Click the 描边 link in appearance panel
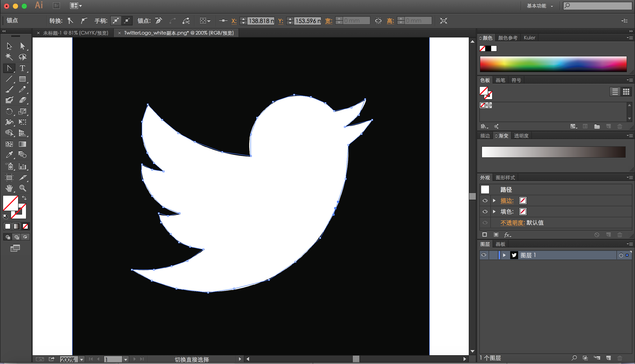 coord(507,201)
